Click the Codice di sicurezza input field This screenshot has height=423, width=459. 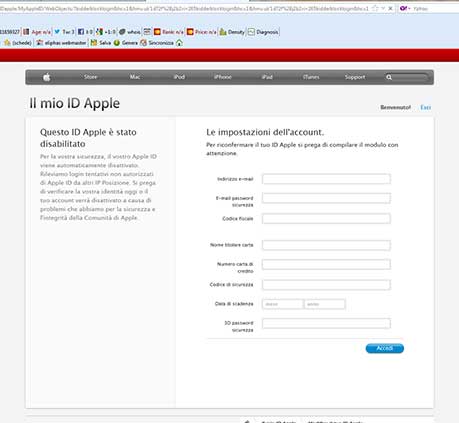(x=326, y=285)
